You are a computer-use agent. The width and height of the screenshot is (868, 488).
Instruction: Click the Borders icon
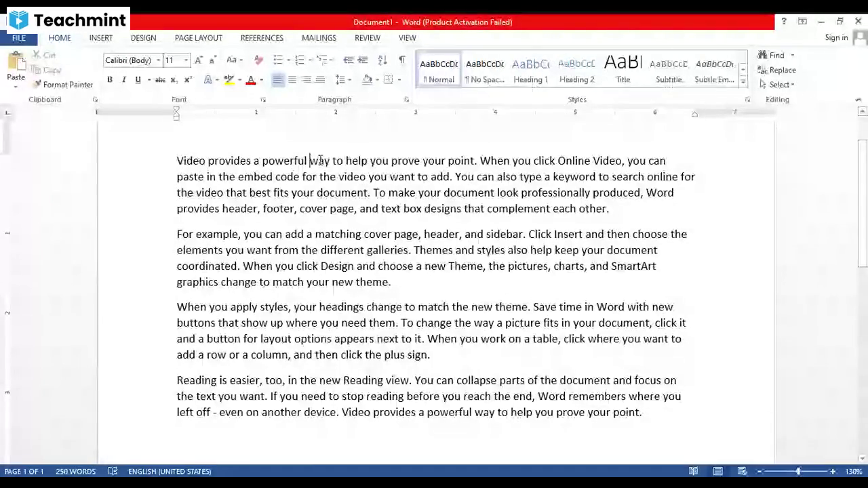click(389, 80)
